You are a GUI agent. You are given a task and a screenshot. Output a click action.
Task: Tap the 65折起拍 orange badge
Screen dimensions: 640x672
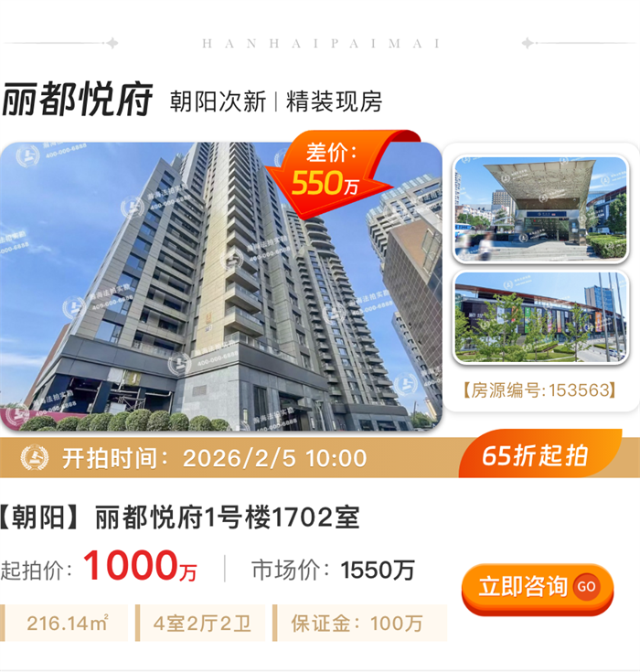(x=539, y=454)
